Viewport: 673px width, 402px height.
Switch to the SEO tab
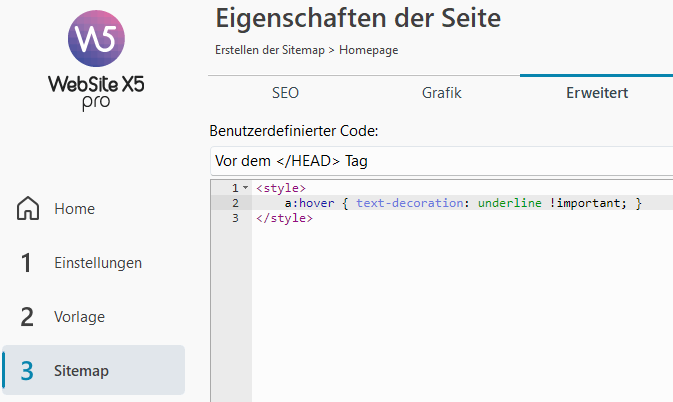point(285,93)
